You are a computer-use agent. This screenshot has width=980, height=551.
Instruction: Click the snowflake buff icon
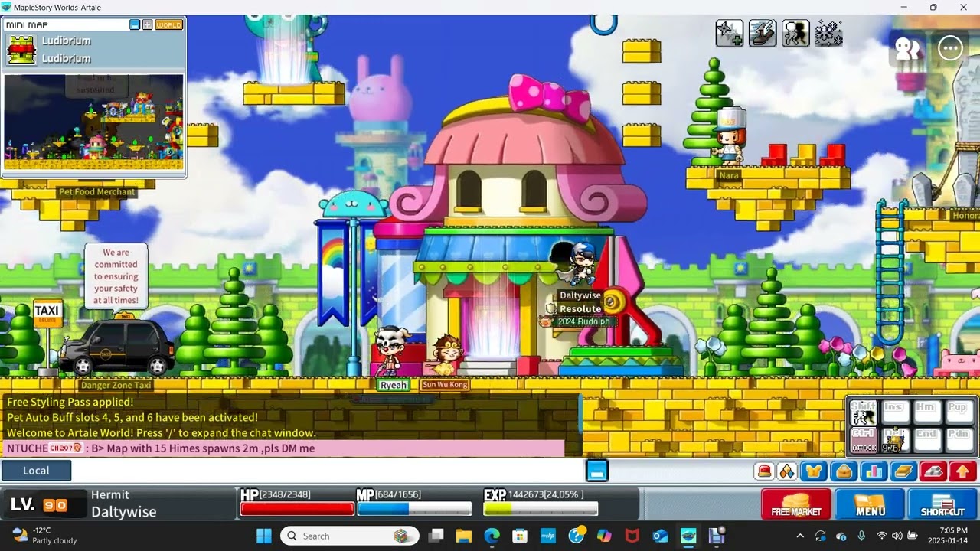point(829,33)
